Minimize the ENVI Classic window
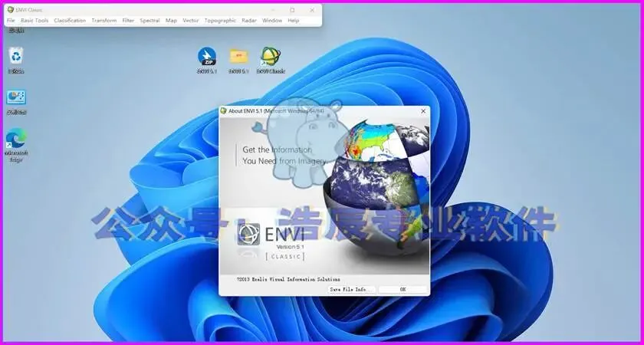 coord(273,10)
